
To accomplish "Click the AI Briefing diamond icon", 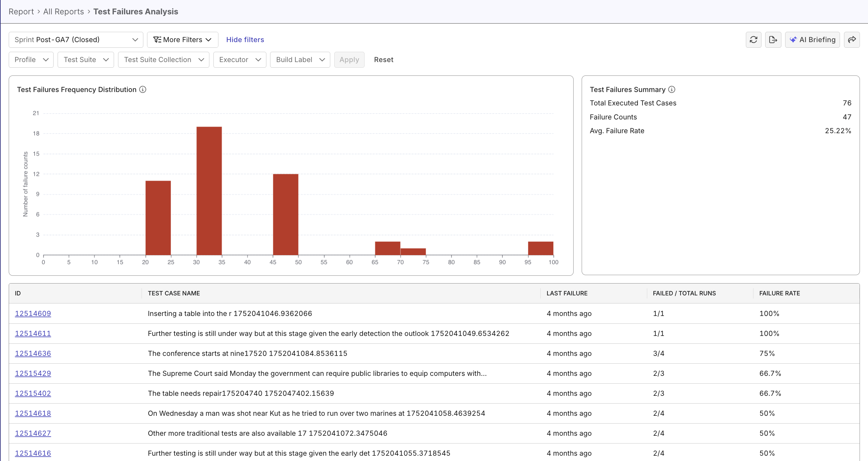I will click(x=794, y=40).
